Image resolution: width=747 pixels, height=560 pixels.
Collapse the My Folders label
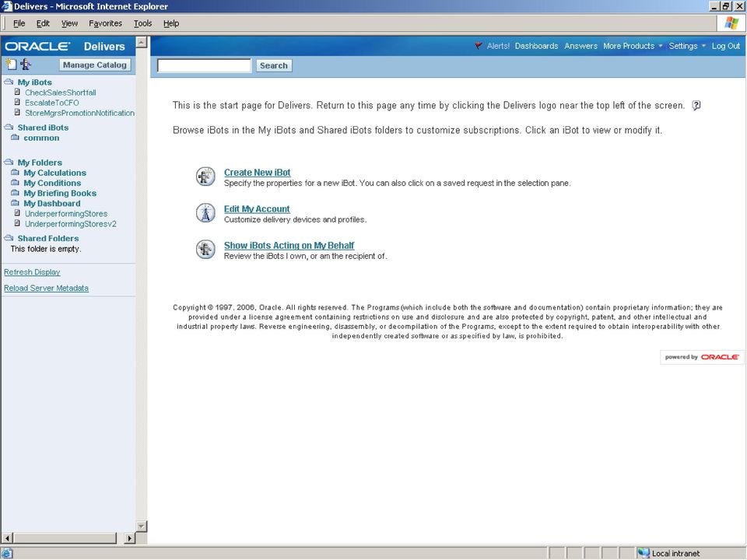pyautogui.click(x=40, y=163)
